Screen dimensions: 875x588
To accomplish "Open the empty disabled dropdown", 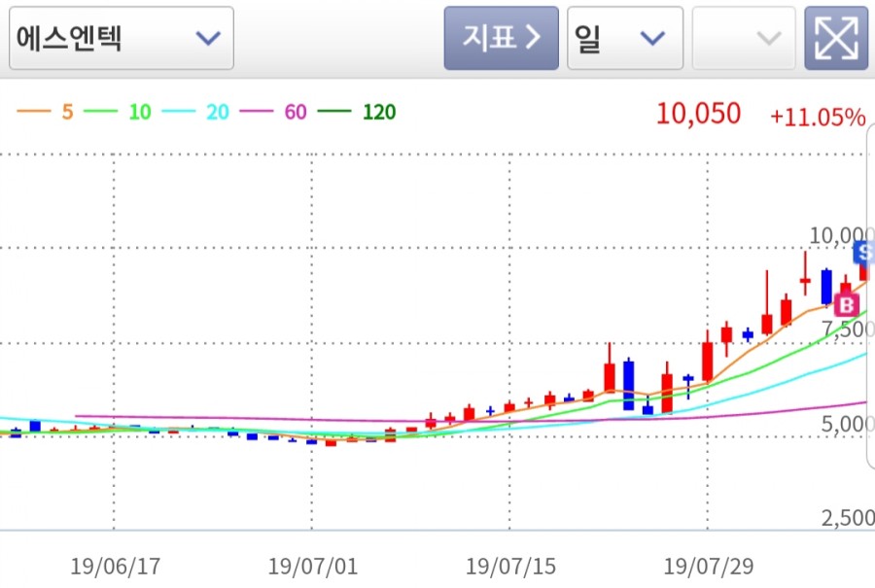I will click(744, 38).
